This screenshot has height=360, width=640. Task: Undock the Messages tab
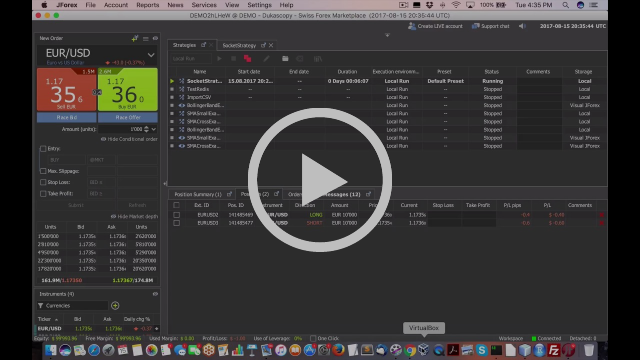pyautogui.click(x=368, y=194)
